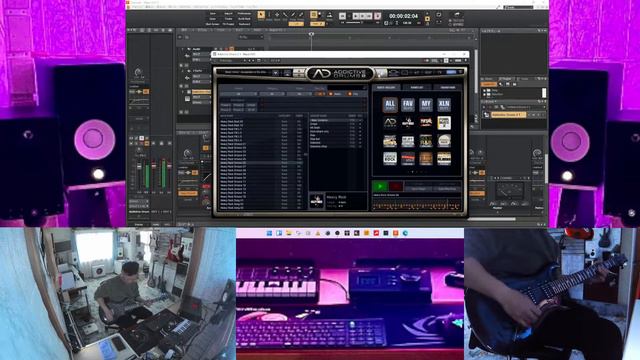The image size is (640, 360).
Task: Click Rewind to start in Cakewalk transport
Action: point(342,16)
